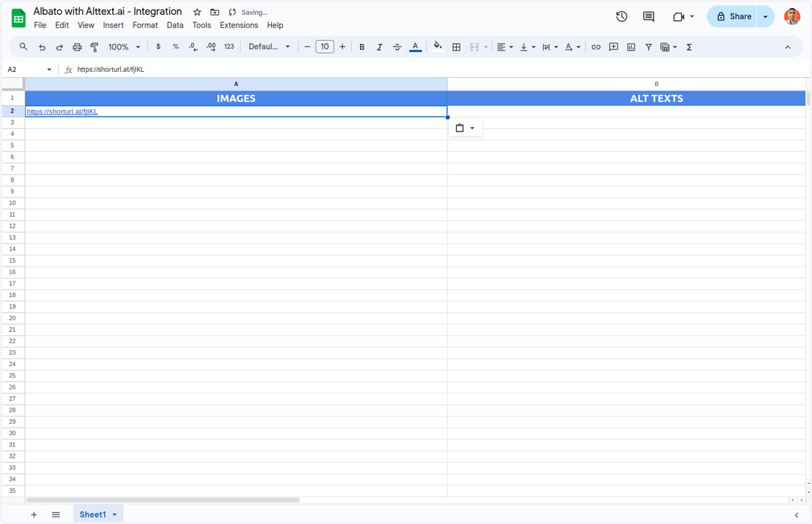Undo the last action

click(42, 47)
